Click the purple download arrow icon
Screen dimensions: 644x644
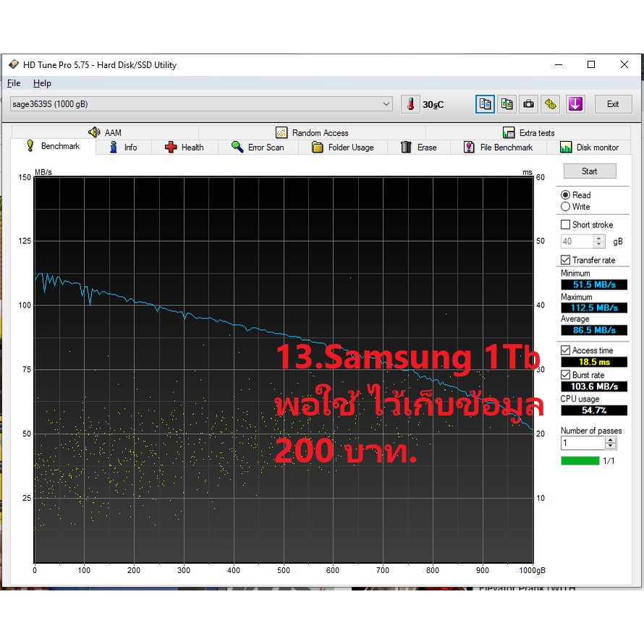tap(575, 104)
